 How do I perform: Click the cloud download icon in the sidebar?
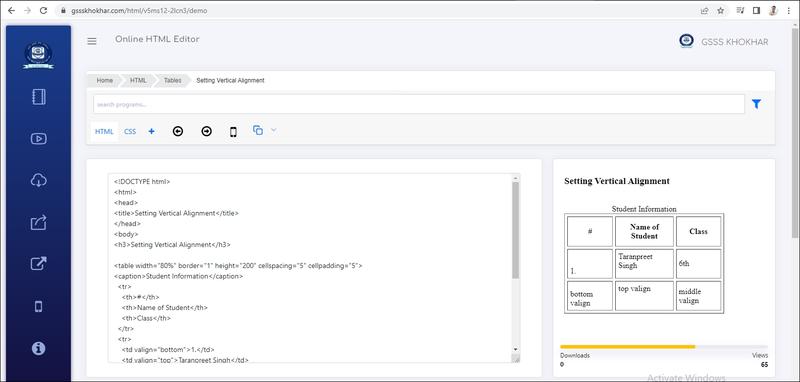[x=39, y=180]
